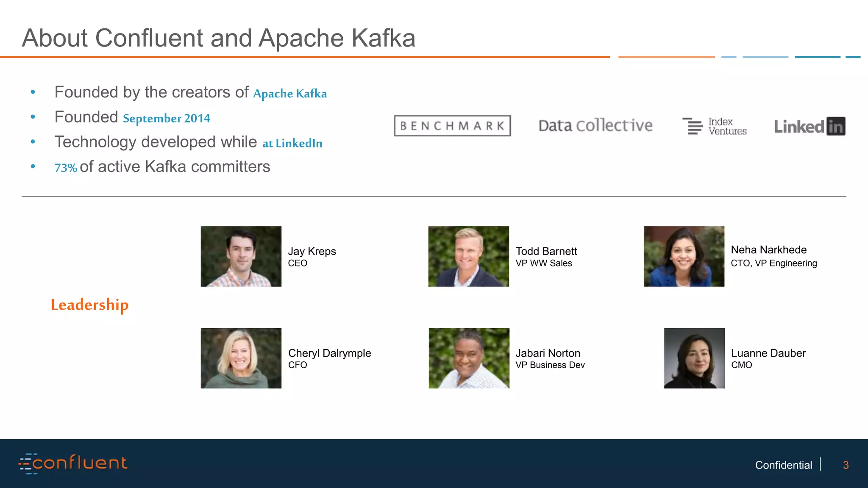Click the September 2014 text
The width and height of the screenshot is (868, 488).
(167, 118)
